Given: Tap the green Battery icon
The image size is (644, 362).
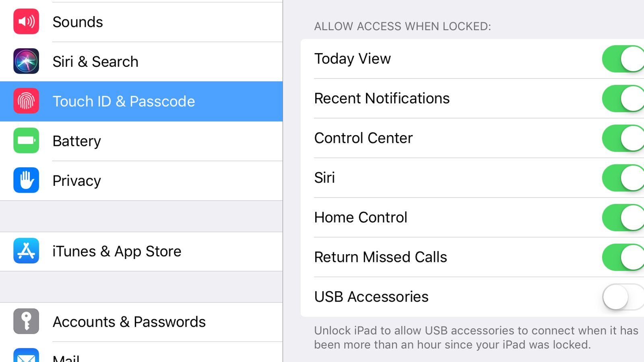Looking at the screenshot, I should tap(26, 140).
